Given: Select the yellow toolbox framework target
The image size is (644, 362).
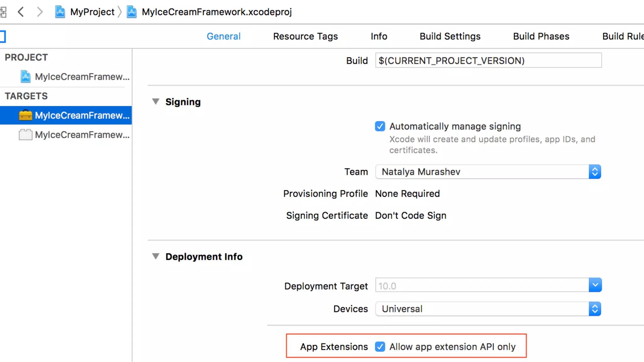Looking at the screenshot, I should pyautogui.click(x=25, y=115).
